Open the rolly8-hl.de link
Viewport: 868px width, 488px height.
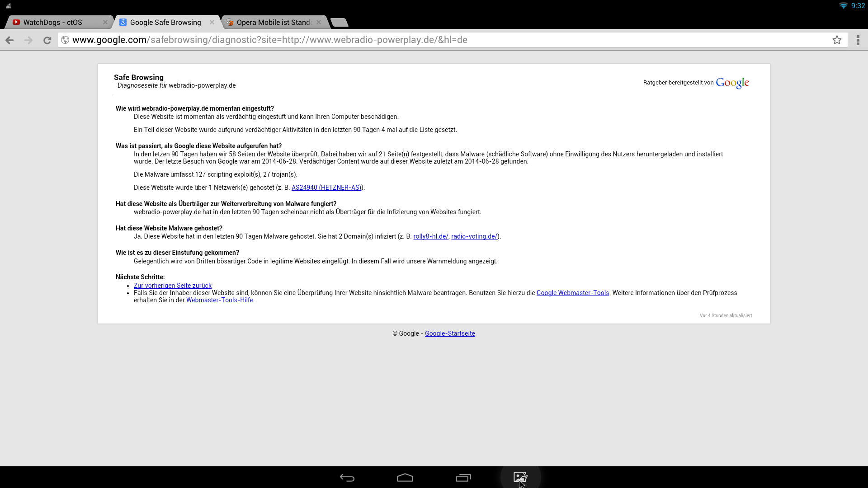tap(430, 236)
